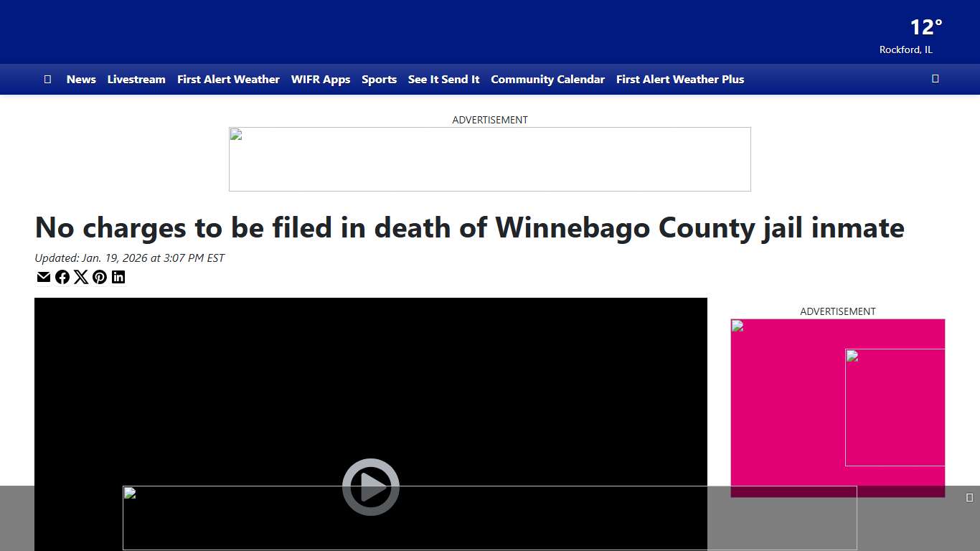Share the article via email icon

point(44,277)
